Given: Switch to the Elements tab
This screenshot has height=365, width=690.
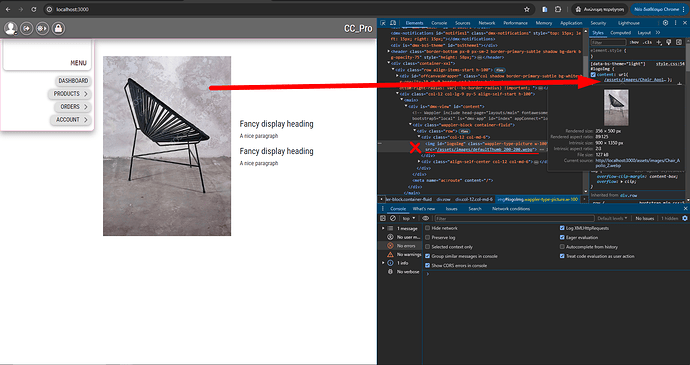Looking at the screenshot, I should [414, 23].
